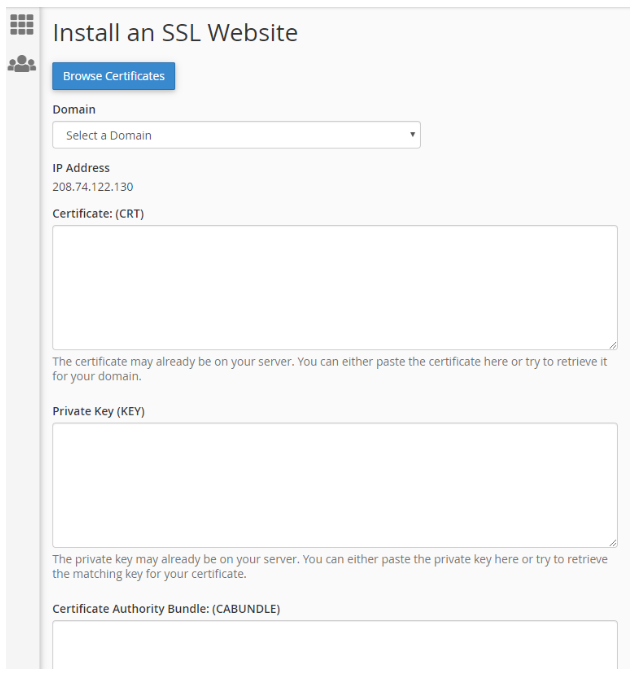
Task: Click the certificate help text below CRT box
Action: click(330, 369)
